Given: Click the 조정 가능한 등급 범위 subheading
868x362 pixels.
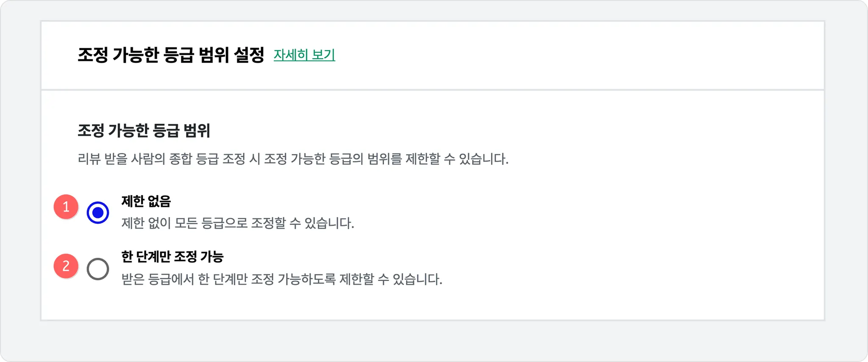Looking at the screenshot, I should [x=144, y=131].
